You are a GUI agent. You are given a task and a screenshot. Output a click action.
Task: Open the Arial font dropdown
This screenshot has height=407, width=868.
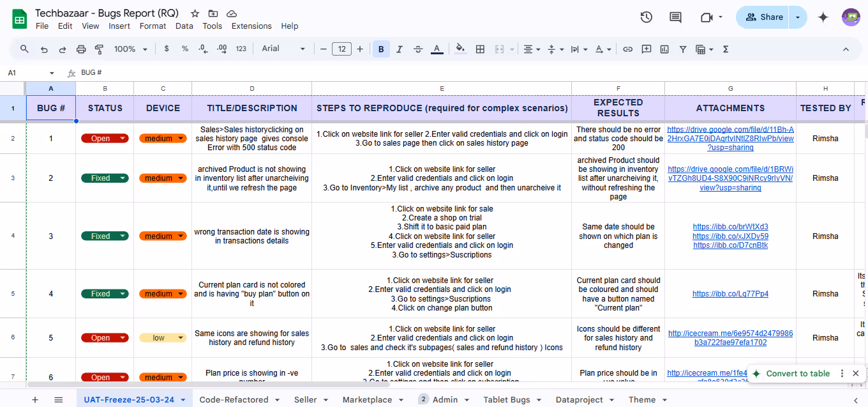(283, 49)
